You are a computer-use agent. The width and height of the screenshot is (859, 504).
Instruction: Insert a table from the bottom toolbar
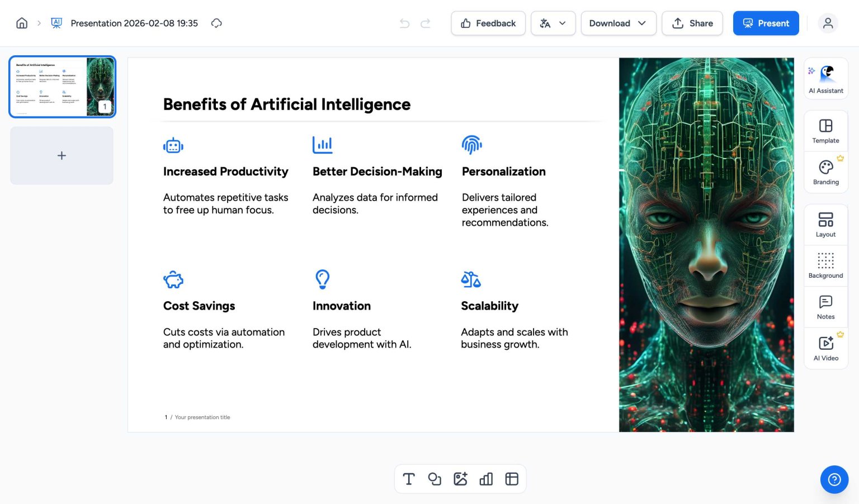pos(512,479)
